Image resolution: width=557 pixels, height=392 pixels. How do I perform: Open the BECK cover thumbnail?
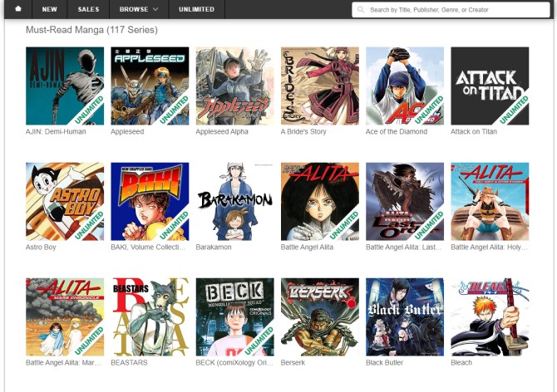tap(234, 317)
